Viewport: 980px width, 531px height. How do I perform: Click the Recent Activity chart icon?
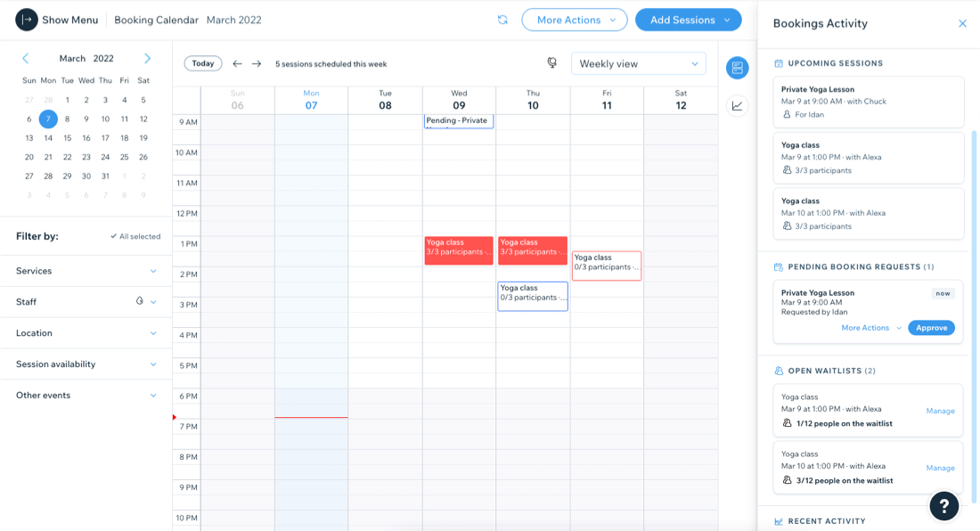[778, 521]
